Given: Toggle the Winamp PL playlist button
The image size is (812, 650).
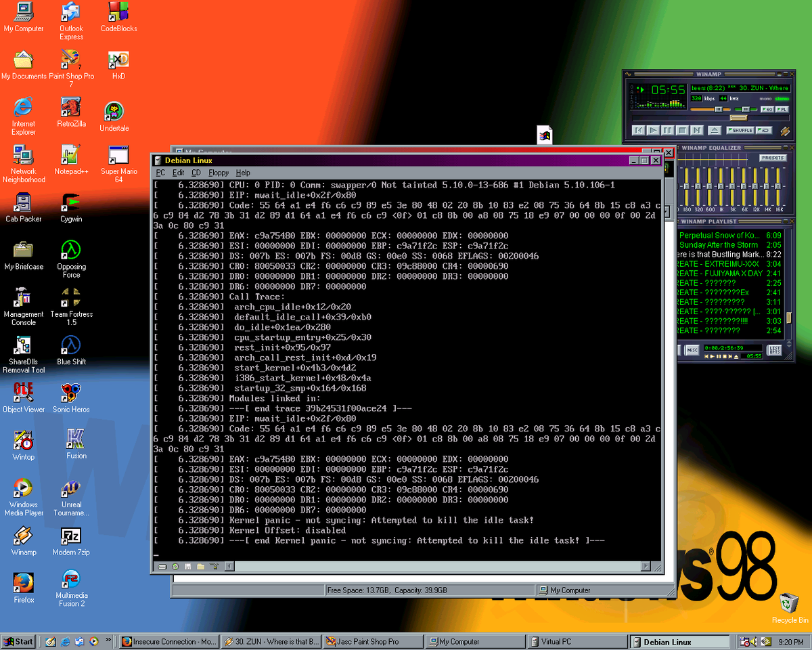Looking at the screenshot, I should pos(782,110).
